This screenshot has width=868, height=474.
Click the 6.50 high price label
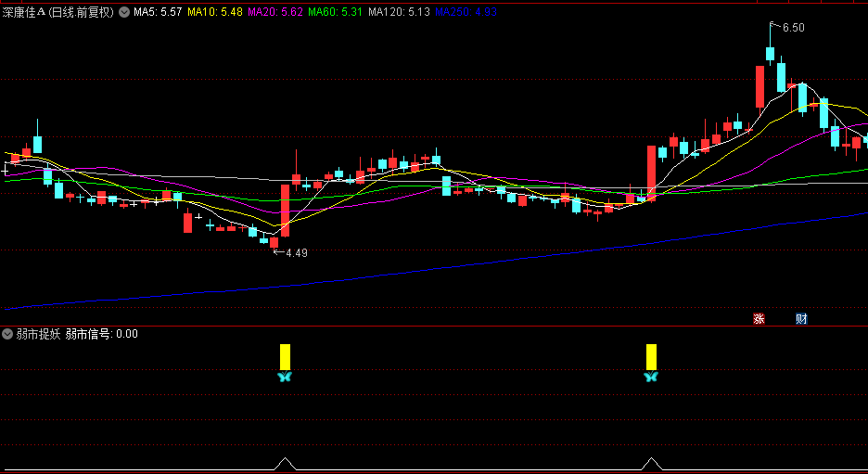click(x=793, y=28)
